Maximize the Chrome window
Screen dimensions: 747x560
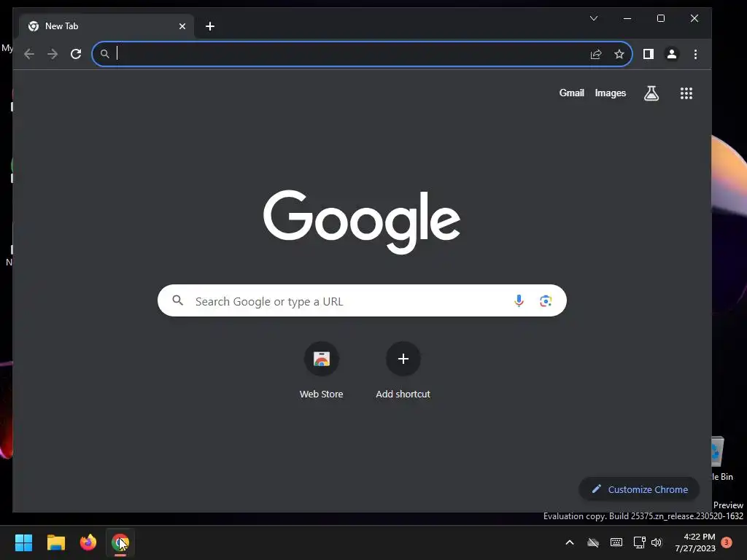(x=661, y=18)
